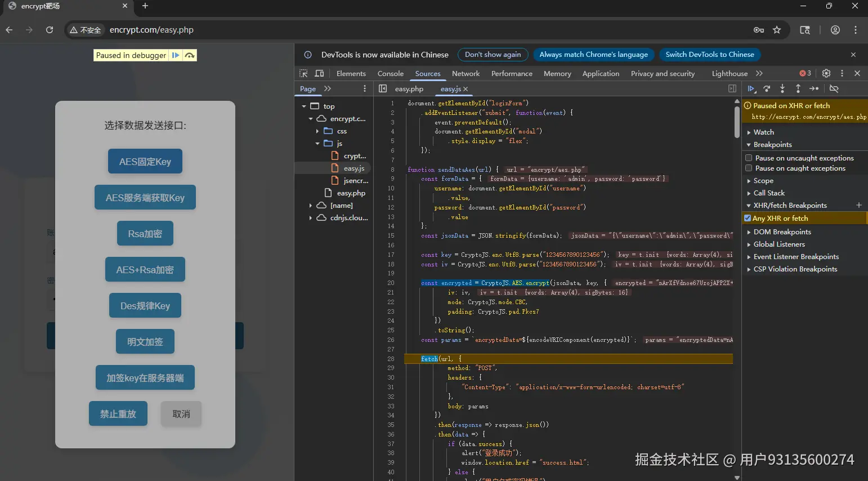
Task: Deactivate breakpoints icon in debugger toolbar
Action: (x=834, y=89)
